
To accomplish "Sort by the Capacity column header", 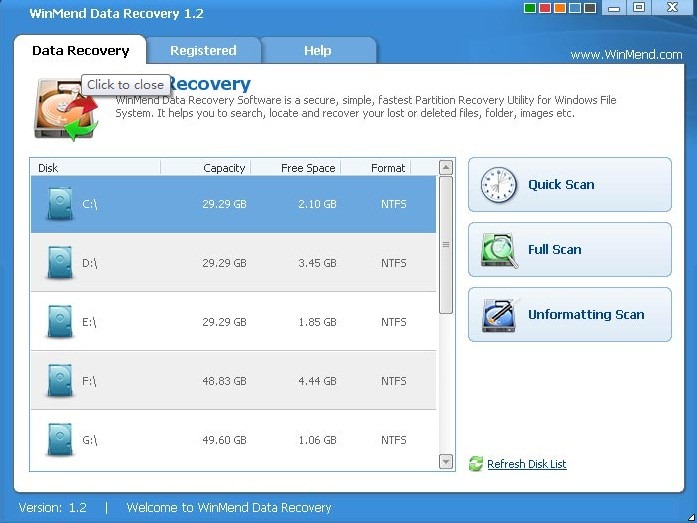I will point(205,168).
